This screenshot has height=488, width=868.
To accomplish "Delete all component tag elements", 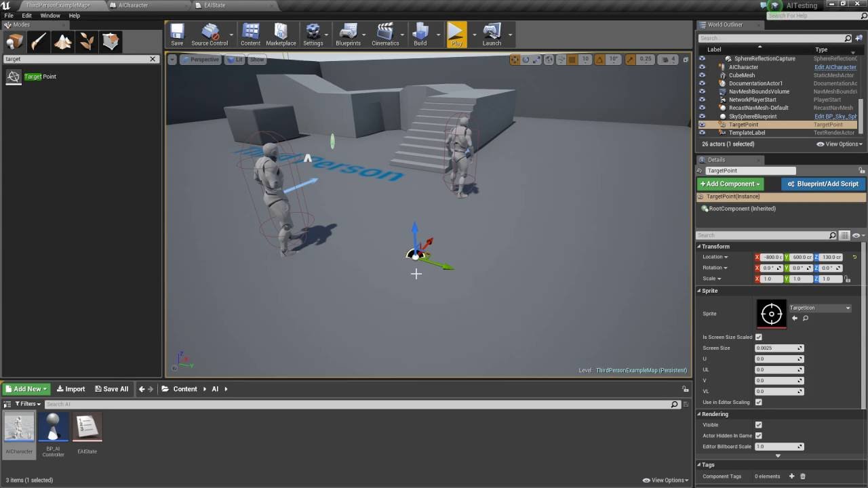I will (x=803, y=476).
